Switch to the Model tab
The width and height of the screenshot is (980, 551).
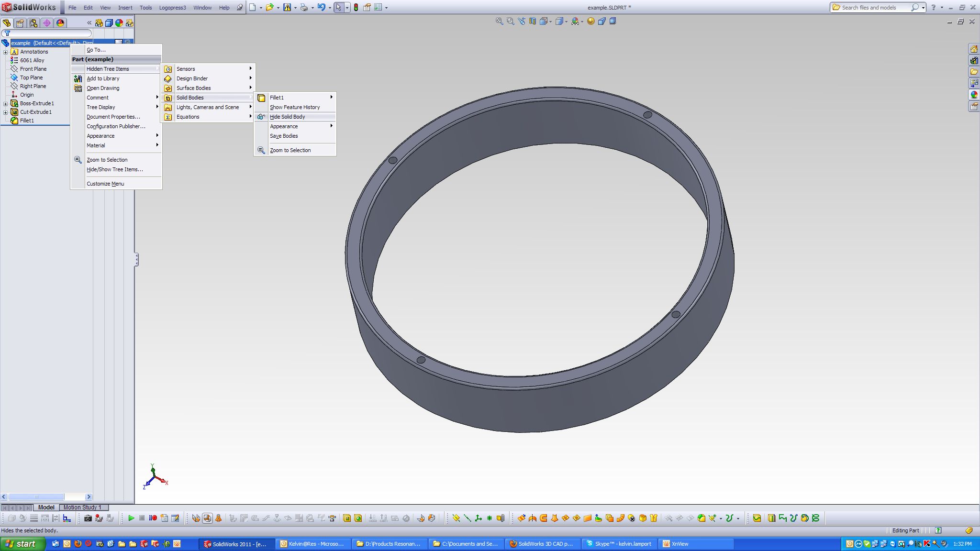pos(46,507)
